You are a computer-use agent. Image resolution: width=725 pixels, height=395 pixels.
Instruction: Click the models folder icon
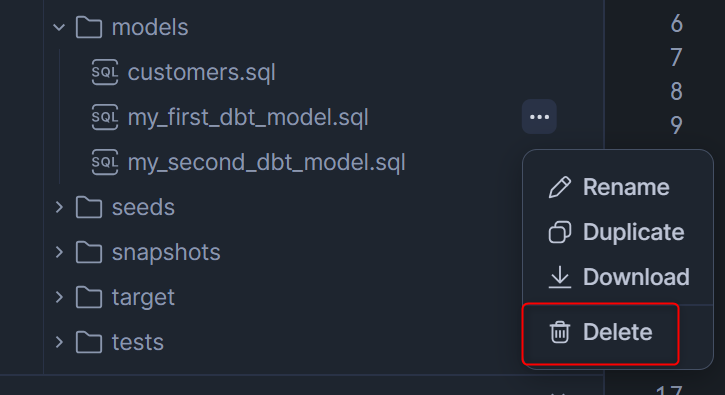(x=89, y=27)
